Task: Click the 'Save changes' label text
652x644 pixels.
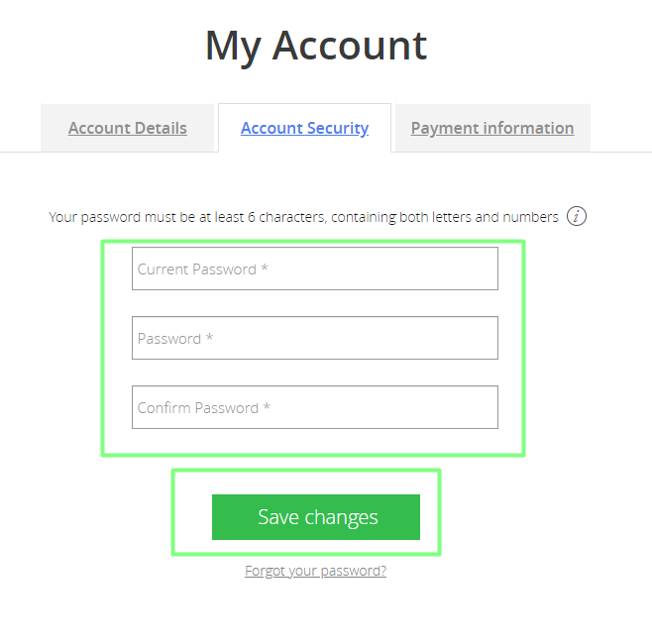Action: (x=318, y=517)
